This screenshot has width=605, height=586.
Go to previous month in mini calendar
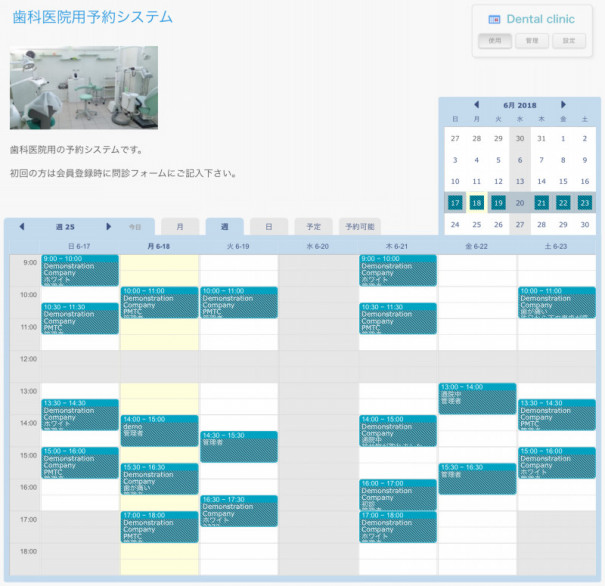coord(476,104)
